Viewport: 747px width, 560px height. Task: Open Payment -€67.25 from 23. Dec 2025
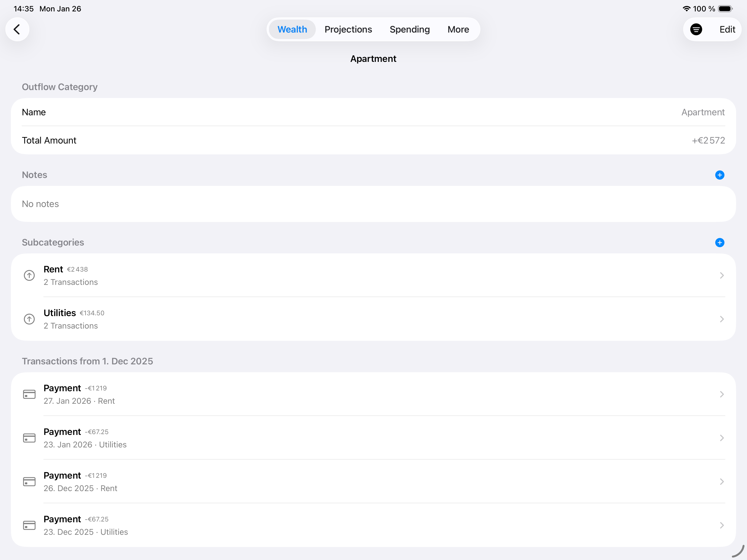pos(373,525)
